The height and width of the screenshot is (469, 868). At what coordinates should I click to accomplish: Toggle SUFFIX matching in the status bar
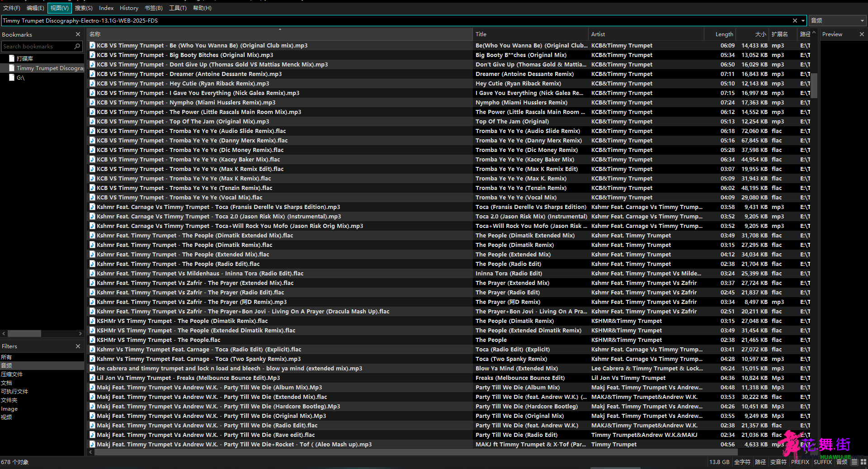823,462
